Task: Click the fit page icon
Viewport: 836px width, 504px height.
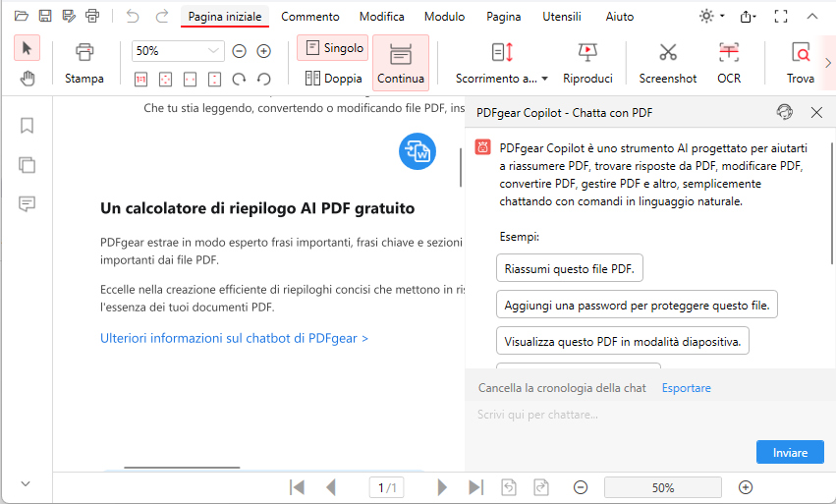Action: tap(165, 80)
